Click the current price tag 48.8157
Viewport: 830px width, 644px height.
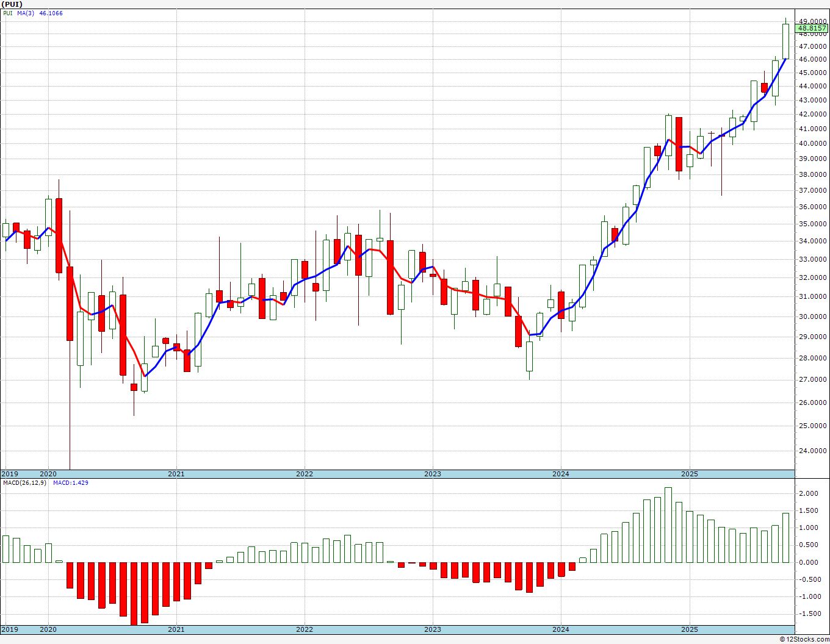[812, 28]
